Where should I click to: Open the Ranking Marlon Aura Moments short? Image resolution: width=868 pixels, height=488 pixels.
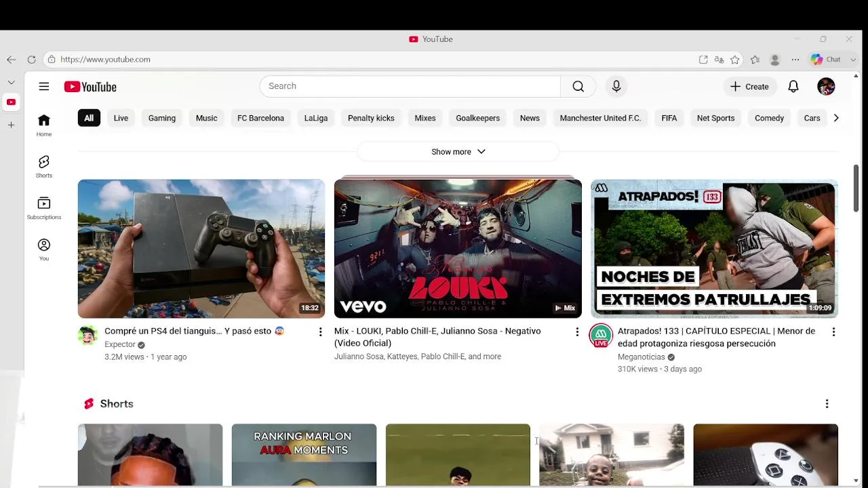[x=304, y=455]
